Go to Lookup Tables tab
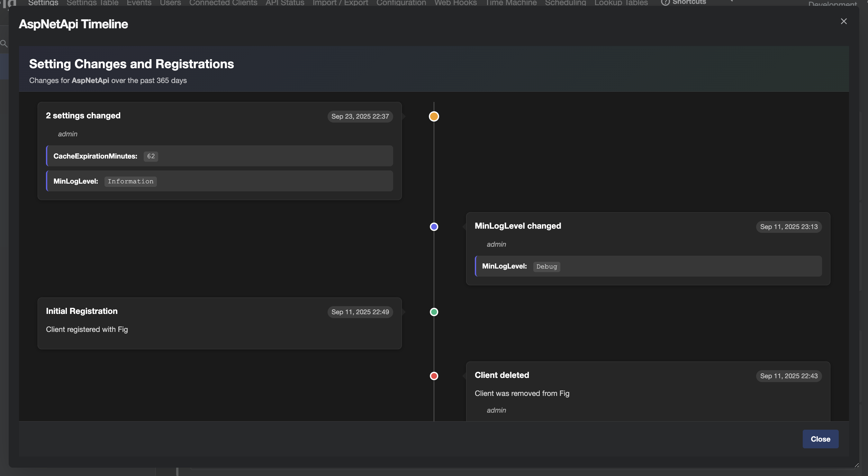Image resolution: width=868 pixels, height=476 pixels. (x=621, y=3)
